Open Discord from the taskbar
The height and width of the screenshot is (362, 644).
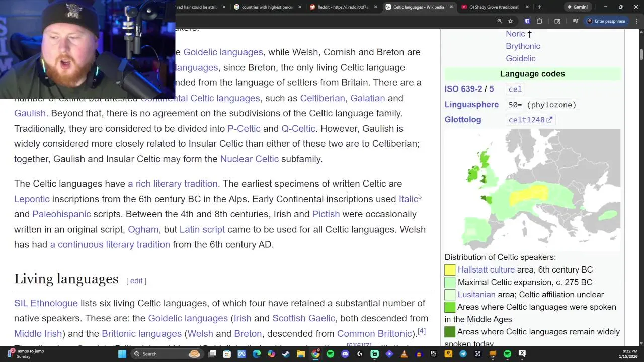pyautogui.click(x=345, y=354)
